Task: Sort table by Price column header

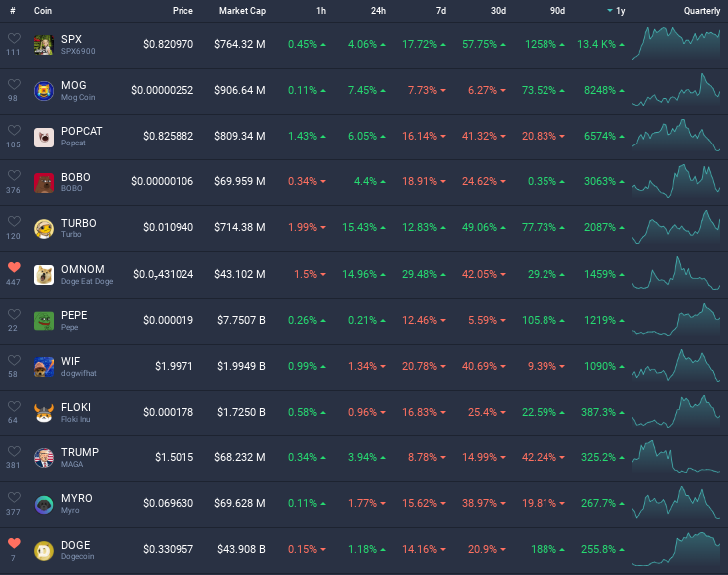Action: point(182,11)
